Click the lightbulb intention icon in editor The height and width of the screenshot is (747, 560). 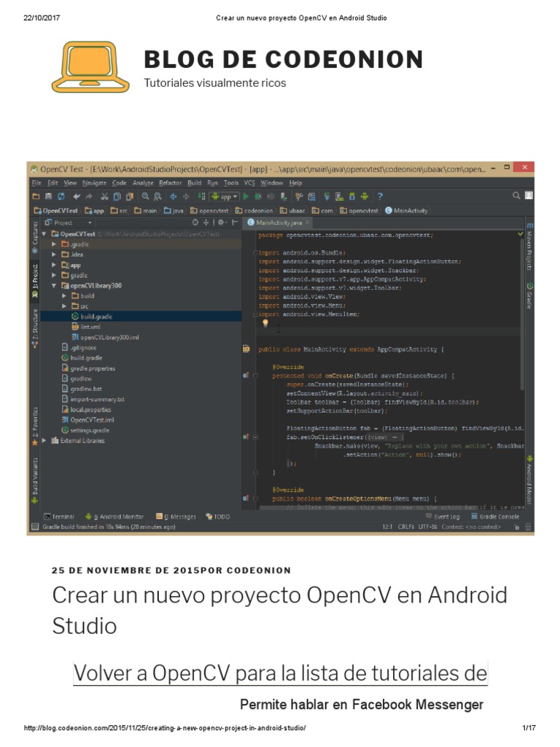265,323
